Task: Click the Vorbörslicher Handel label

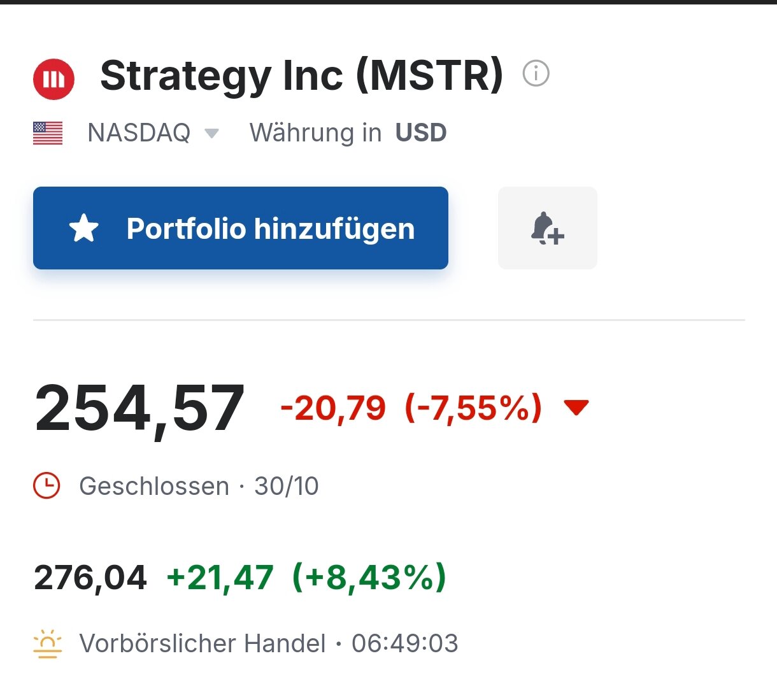Action: pos(202,643)
